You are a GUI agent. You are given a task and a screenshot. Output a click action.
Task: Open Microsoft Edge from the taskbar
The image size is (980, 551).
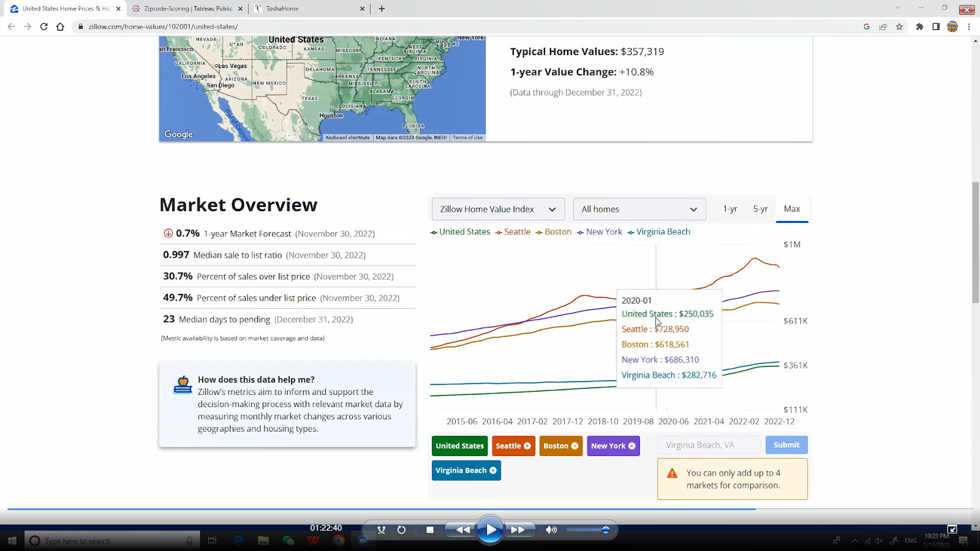pos(238,541)
